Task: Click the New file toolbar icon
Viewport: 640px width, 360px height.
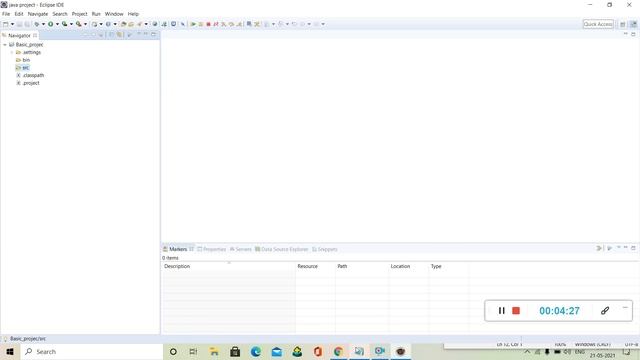Action: point(6,24)
